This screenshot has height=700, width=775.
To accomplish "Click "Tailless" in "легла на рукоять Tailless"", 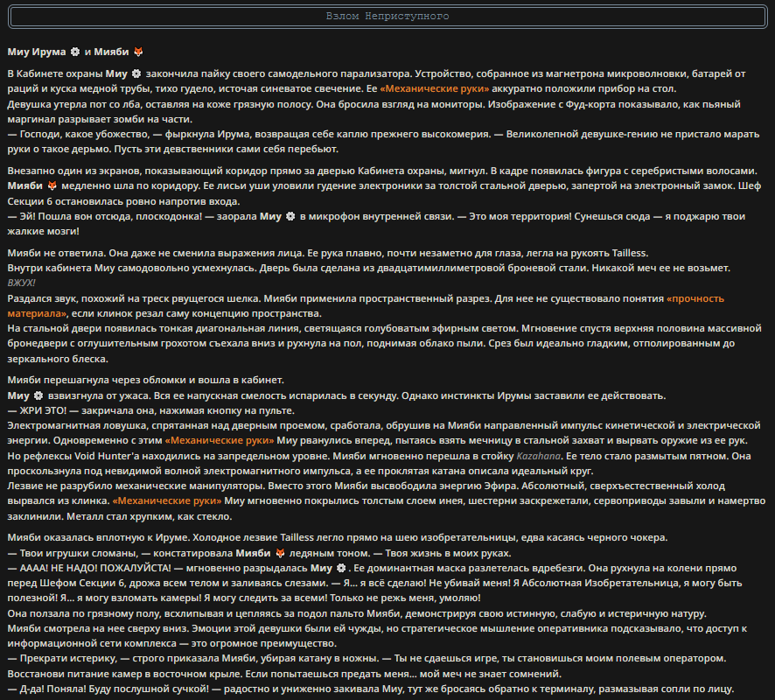I will [x=630, y=253].
